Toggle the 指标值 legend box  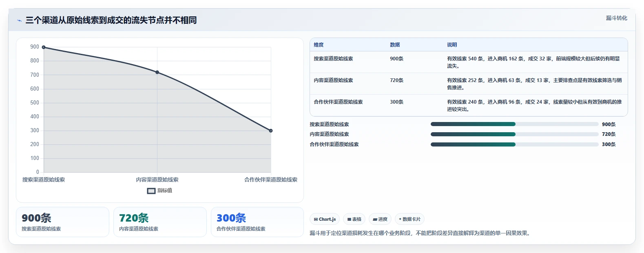pos(151,191)
